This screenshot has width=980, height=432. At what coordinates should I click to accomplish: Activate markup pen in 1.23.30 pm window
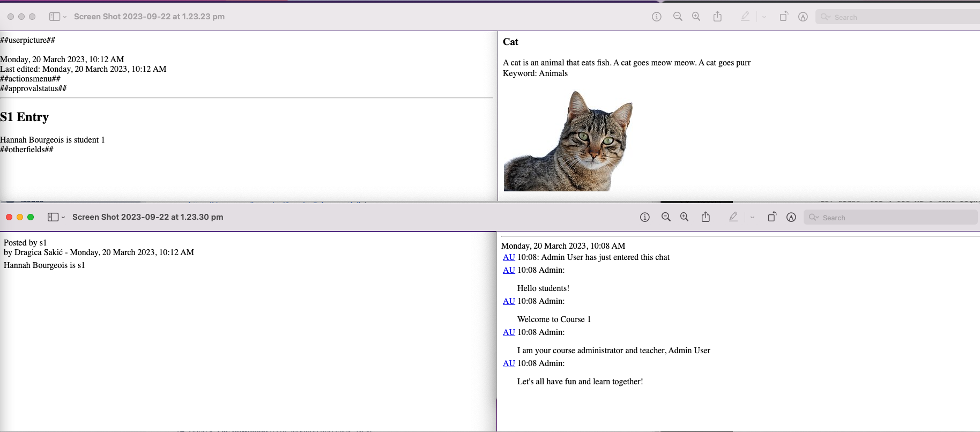[x=733, y=217]
